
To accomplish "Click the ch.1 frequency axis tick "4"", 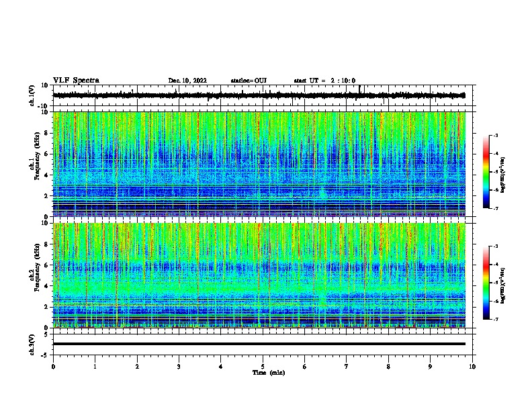I will 47,175.
